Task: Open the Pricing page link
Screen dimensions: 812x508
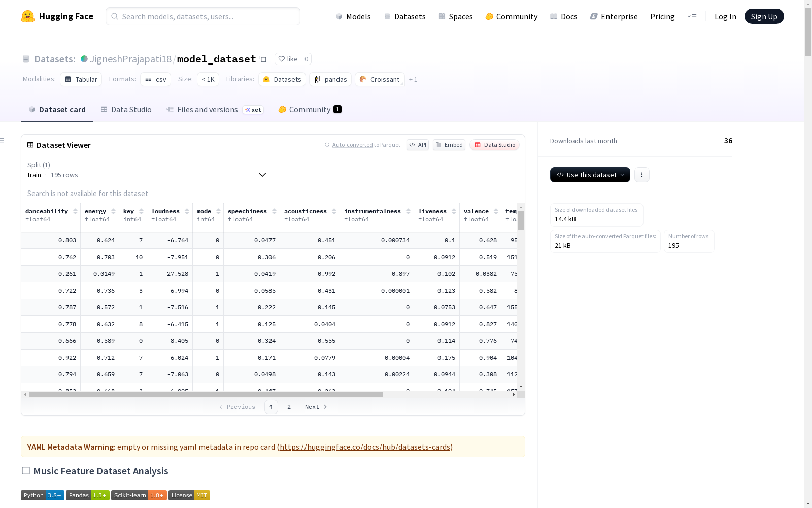Action: tap(662, 16)
